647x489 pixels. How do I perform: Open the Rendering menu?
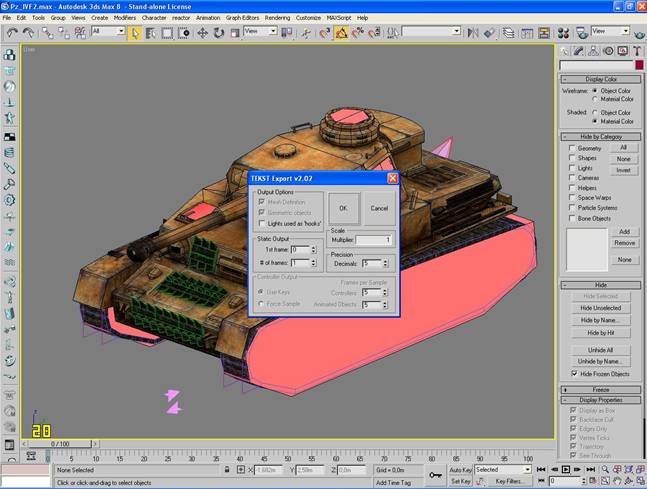[277, 18]
